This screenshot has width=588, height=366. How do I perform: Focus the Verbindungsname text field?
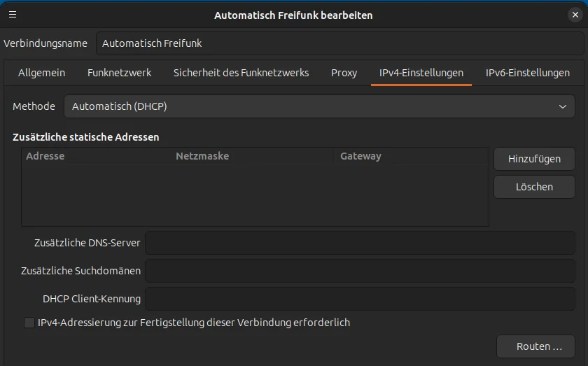339,43
